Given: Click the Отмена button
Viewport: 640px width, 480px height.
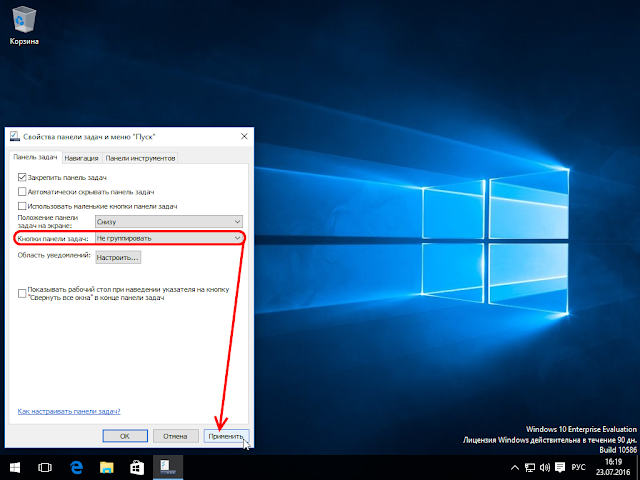Looking at the screenshot, I should pyautogui.click(x=175, y=436).
